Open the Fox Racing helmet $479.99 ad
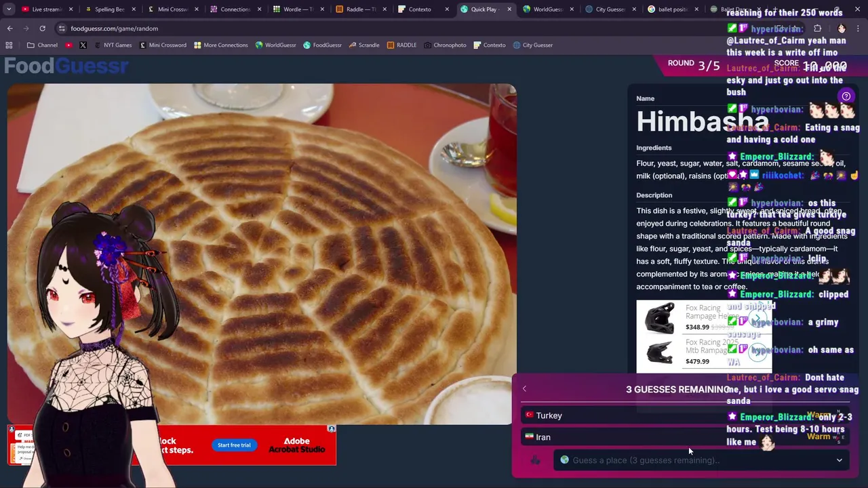Image resolution: width=868 pixels, height=488 pixels. [x=703, y=352]
